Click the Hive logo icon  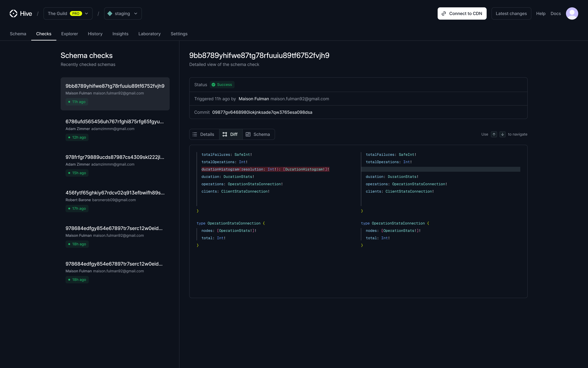(x=13, y=13)
